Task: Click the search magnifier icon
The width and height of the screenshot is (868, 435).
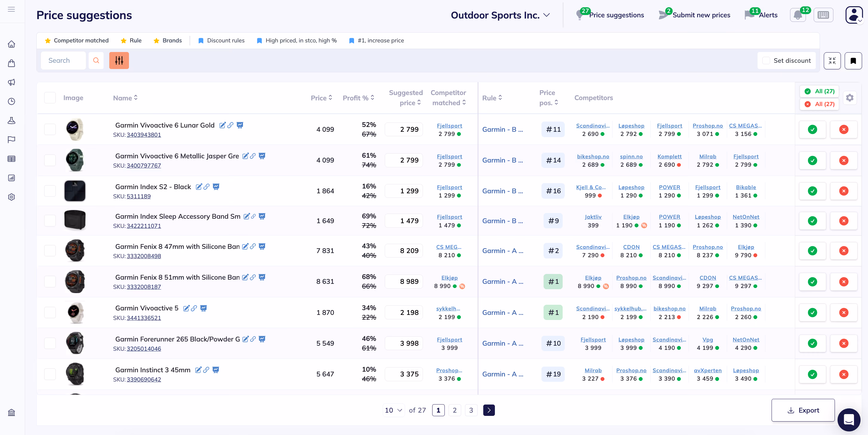Action: [96, 60]
